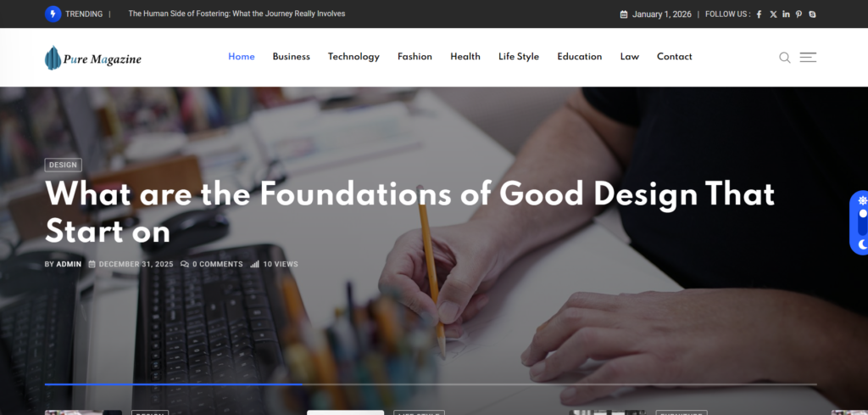Open the hamburger sidebar menu icon

[808, 57]
